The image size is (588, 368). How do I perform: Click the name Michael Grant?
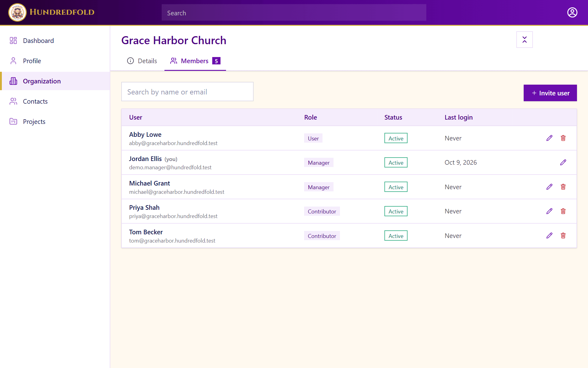pyautogui.click(x=149, y=183)
